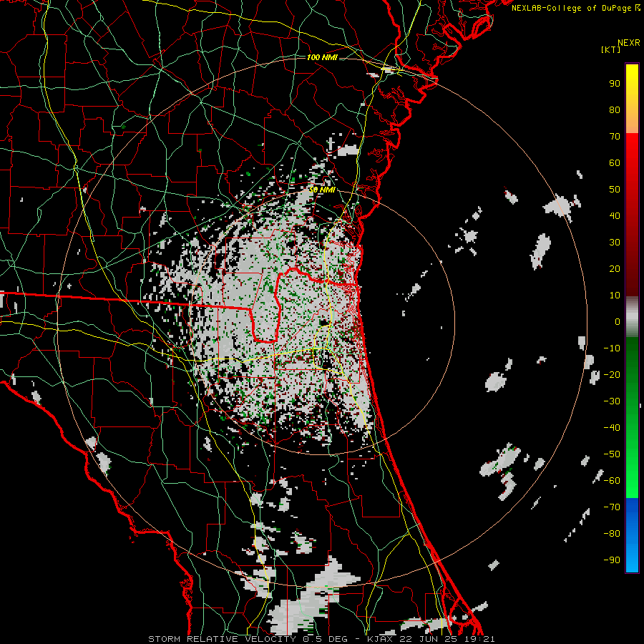Click the 0 value on the velocity scale
644x644 pixels.
point(618,321)
